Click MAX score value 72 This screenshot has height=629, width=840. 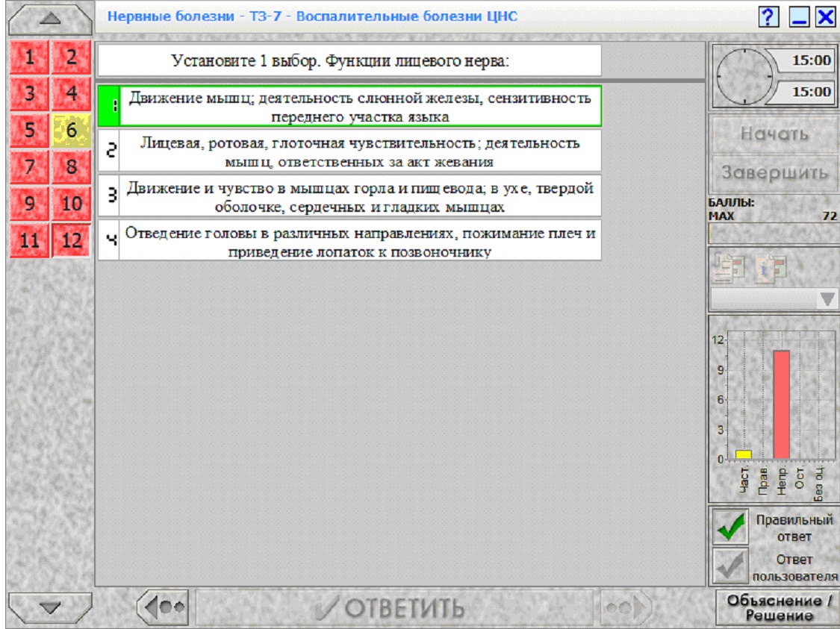[830, 216]
